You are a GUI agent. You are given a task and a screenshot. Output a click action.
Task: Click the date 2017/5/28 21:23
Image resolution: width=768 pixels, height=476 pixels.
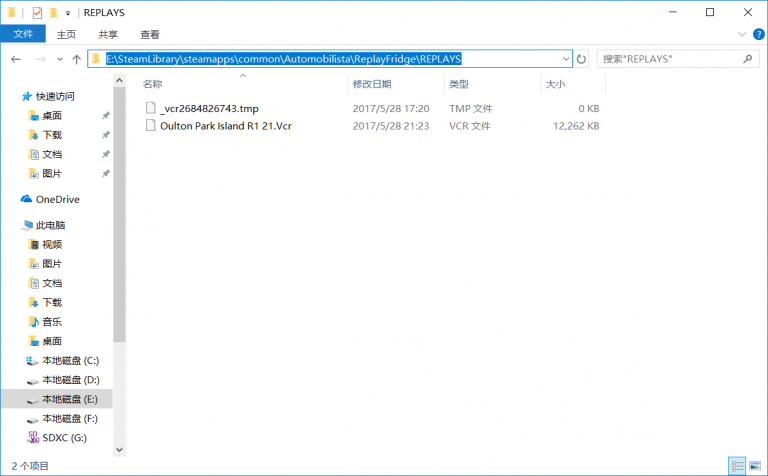coord(391,126)
